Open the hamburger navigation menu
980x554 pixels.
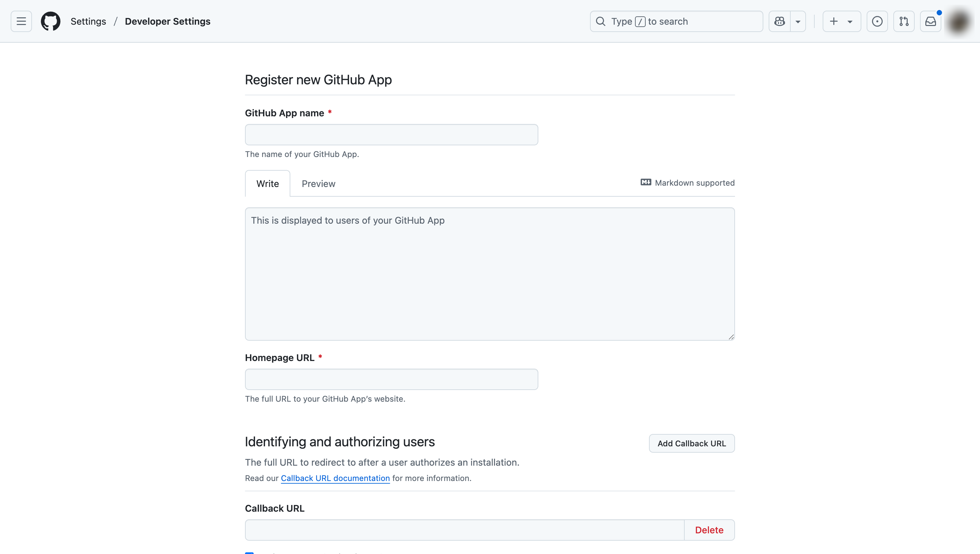[21, 21]
